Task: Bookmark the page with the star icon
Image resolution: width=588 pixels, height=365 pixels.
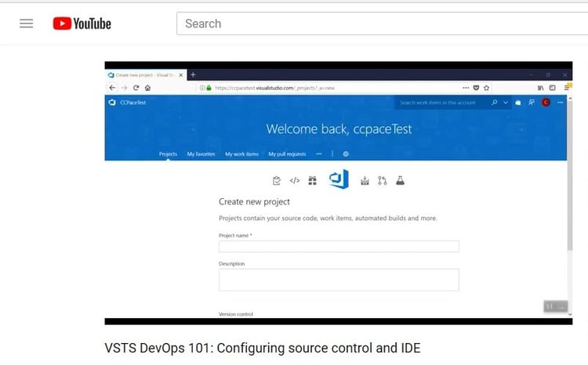Action: [x=486, y=88]
